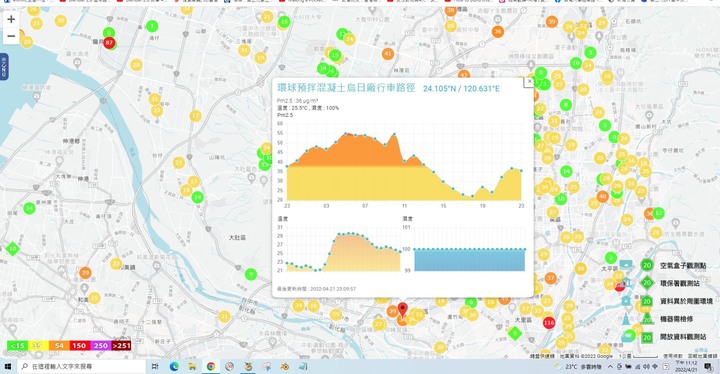Close the station info popup

529,81
